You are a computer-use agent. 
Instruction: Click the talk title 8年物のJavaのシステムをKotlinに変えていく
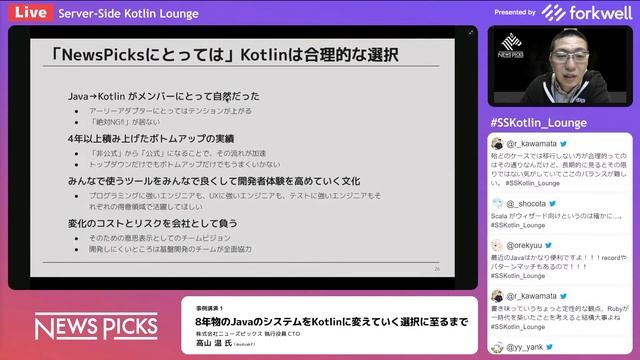[x=331, y=322]
